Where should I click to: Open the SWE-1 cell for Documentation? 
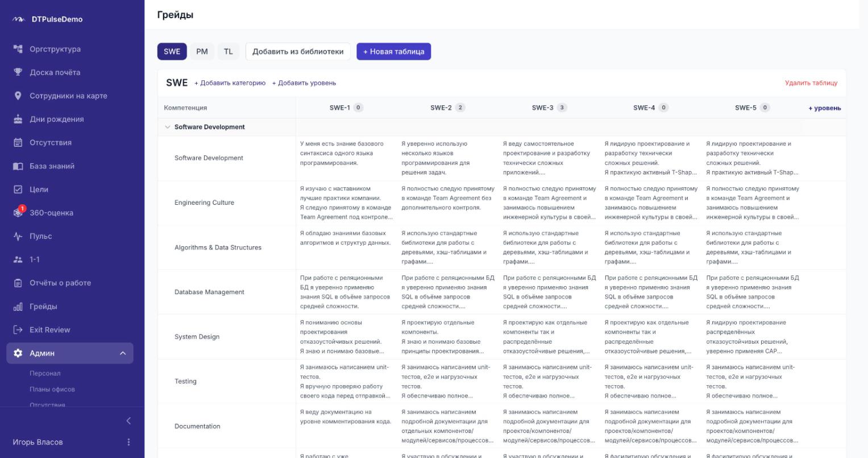(x=346, y=426)
